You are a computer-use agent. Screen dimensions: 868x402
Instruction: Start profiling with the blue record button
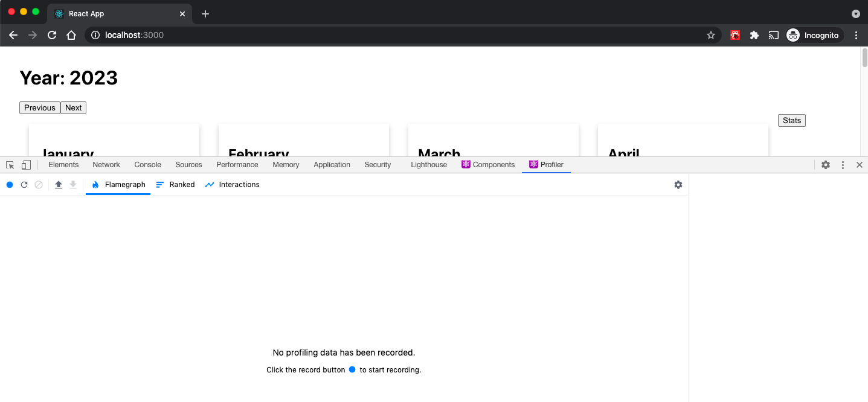point(10,185)
